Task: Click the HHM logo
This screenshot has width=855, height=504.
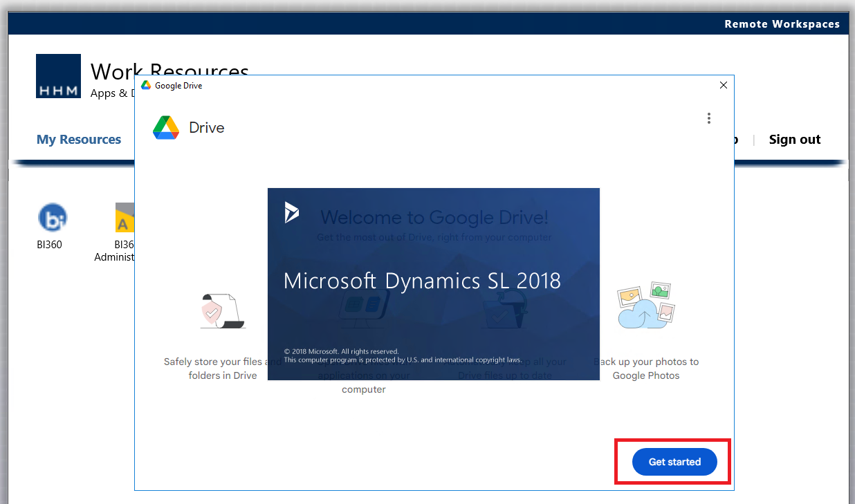Action: pyautogui.click(x=58, y=76)
